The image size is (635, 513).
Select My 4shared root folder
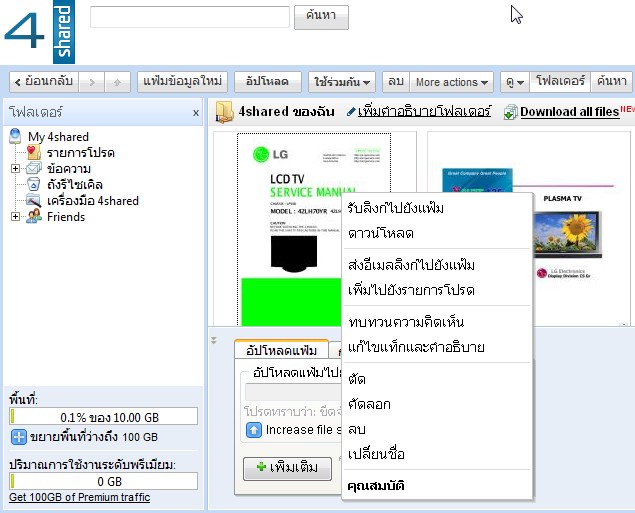point(58,137)
